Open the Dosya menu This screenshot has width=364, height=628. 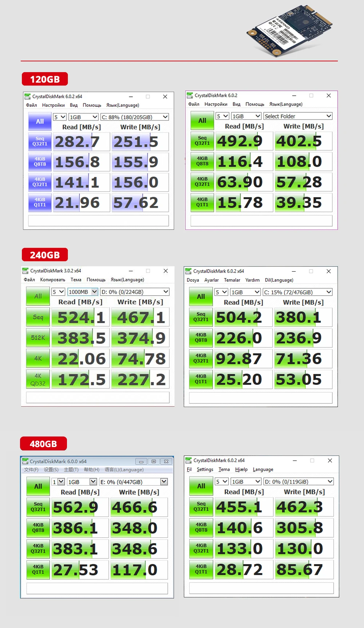193,280
